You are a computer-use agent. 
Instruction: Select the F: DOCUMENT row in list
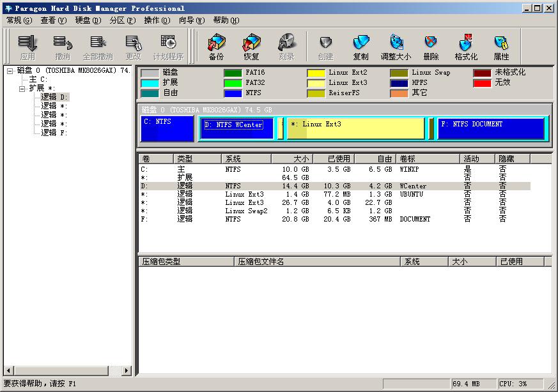tap(335, 219)
